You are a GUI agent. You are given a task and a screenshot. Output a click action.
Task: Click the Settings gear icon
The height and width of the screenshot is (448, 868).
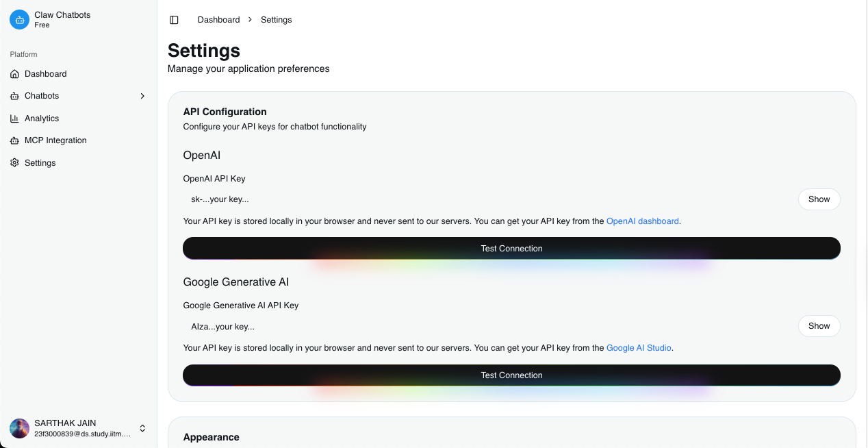pos(14,163)
